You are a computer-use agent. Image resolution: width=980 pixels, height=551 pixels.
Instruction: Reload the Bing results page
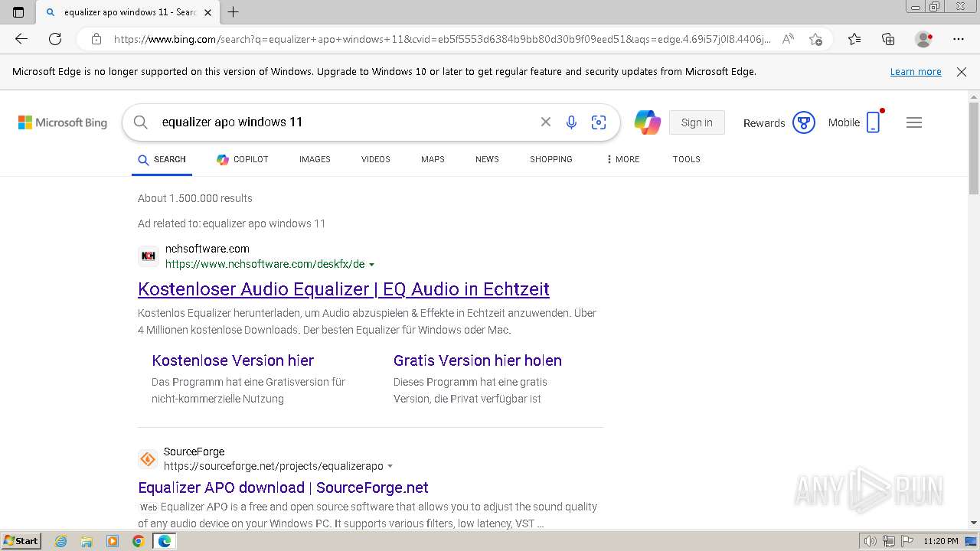[55, 39]
